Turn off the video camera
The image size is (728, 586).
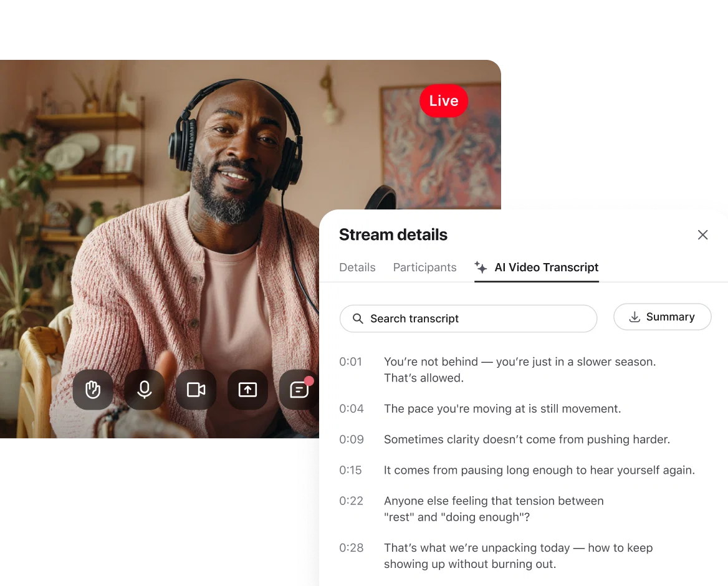196,390
